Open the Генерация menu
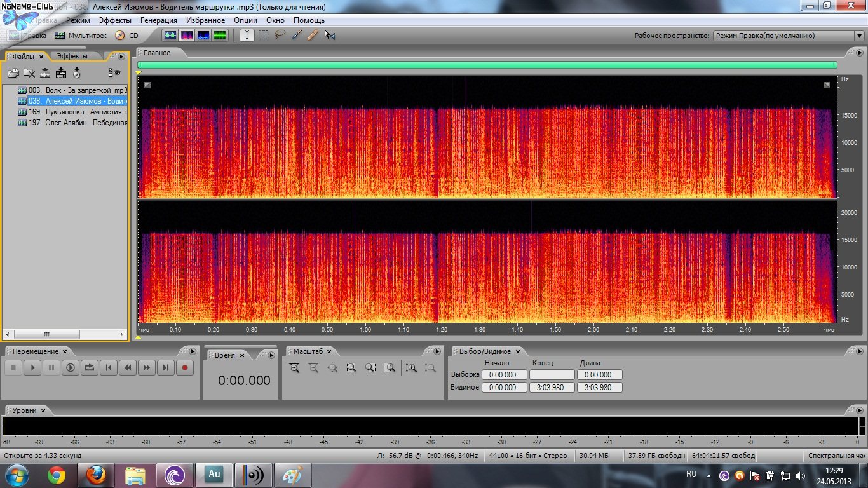The image size is (868, 488). point(158,20)
